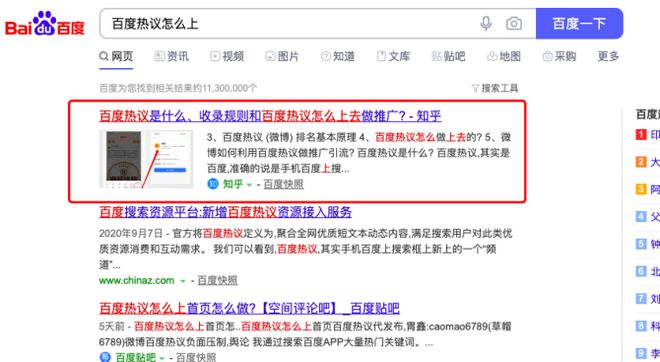Open the 知乎 result about 百度热议是什么
This screenshot has width=660, height=362.
(x=270, y=116)
